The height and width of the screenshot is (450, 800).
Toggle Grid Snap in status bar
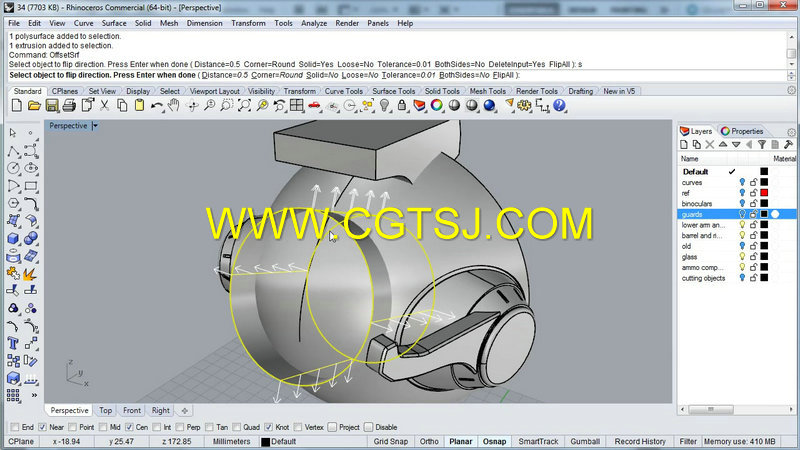point(390,441)
